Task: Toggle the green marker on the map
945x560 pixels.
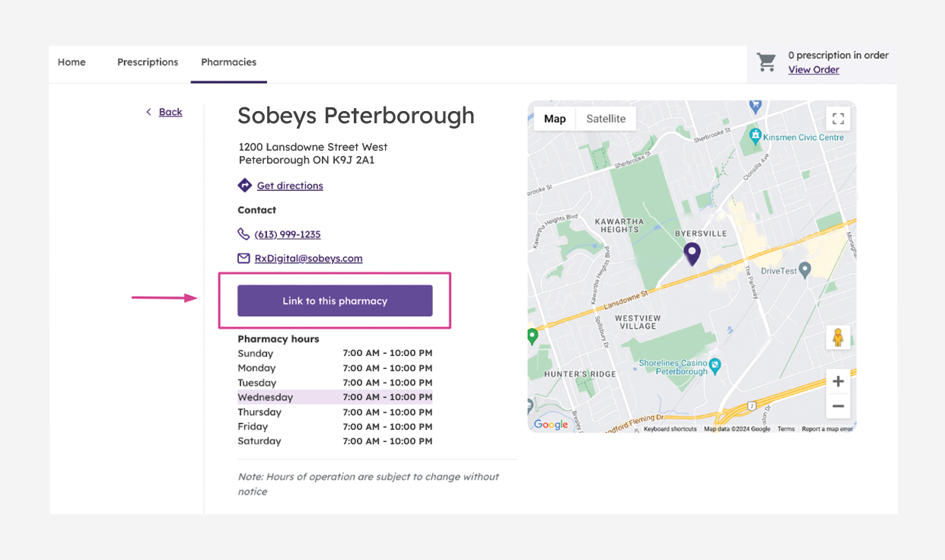Action: 531,336
